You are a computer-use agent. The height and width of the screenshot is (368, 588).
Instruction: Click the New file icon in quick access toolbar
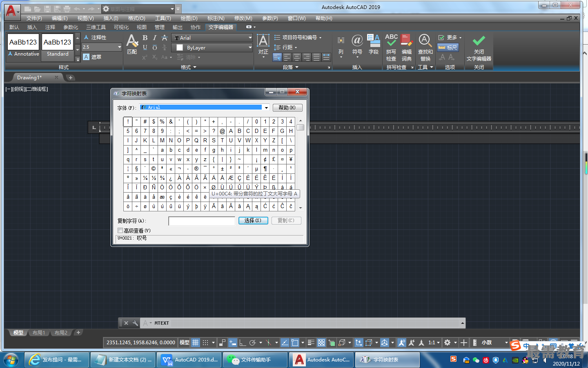[x=28, y=9]
